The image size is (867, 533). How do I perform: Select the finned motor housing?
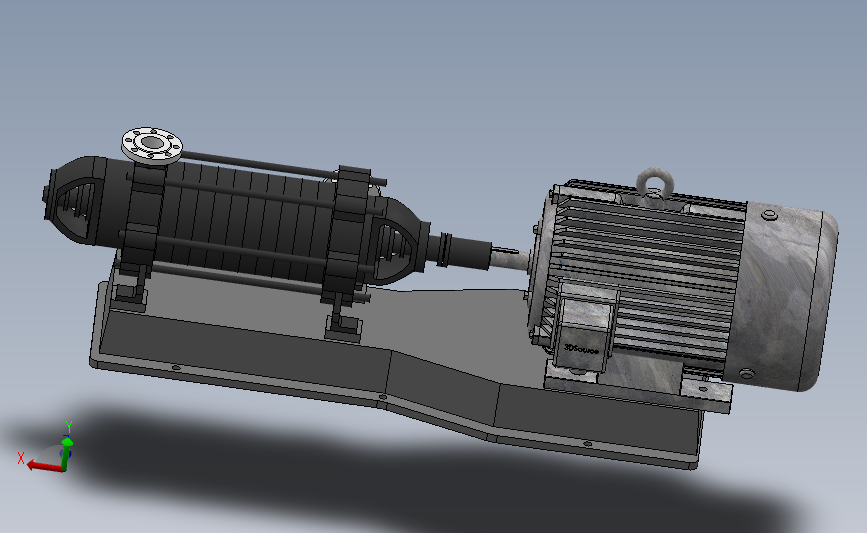click(x=647, y=276)
